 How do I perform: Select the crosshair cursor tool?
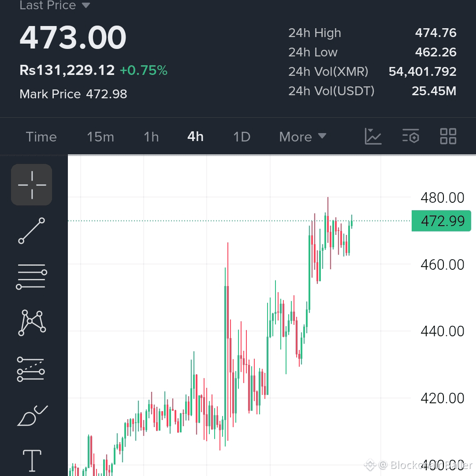(32, 185)
